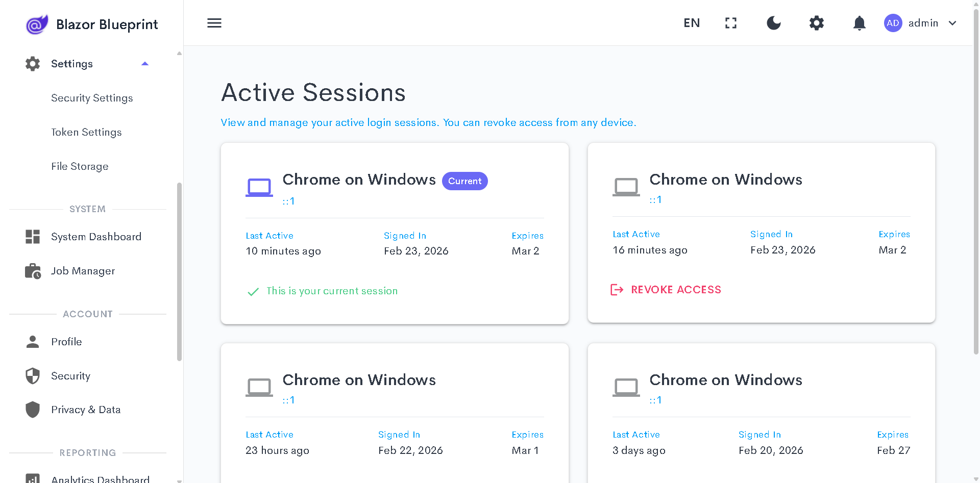980x483 pixels.
Task: Select Token Settings in the sidebar
Action: (86, 132)
